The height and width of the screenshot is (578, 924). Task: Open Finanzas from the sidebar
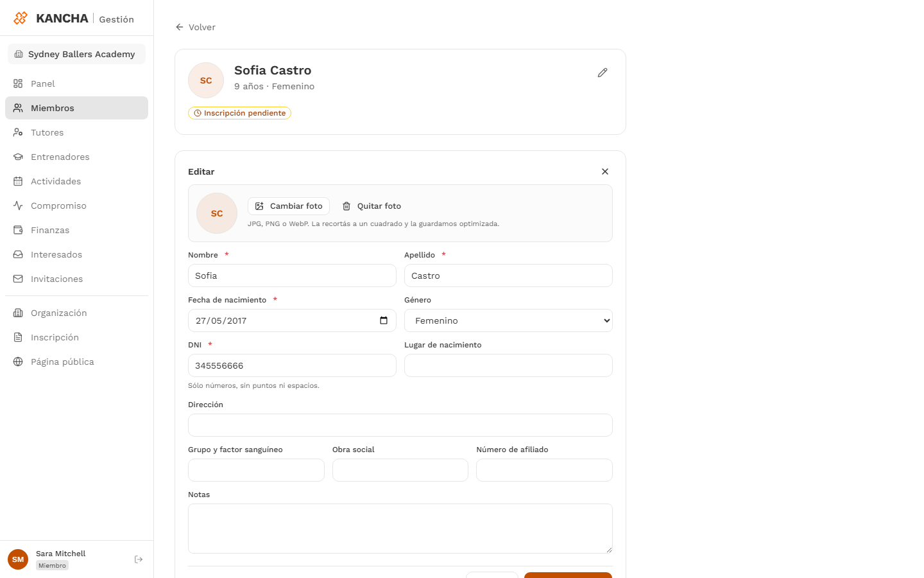point(76,230)
